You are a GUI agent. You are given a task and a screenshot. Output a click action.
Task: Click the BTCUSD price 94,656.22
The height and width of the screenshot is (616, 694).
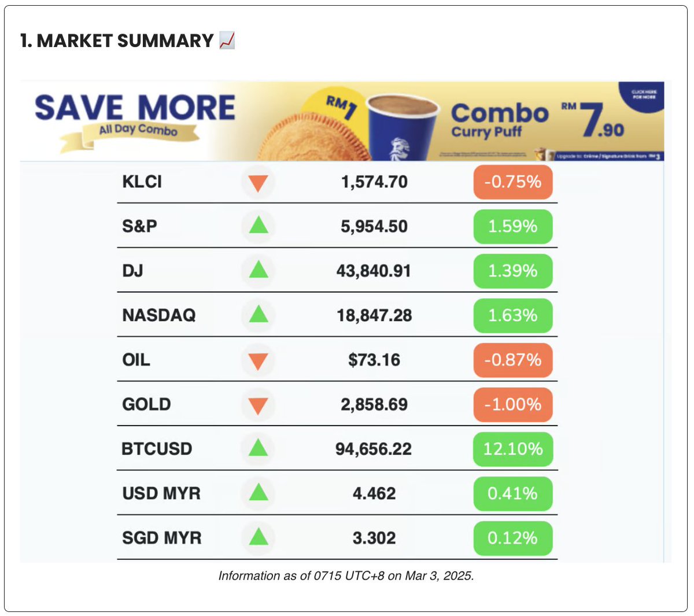point(374,449)
